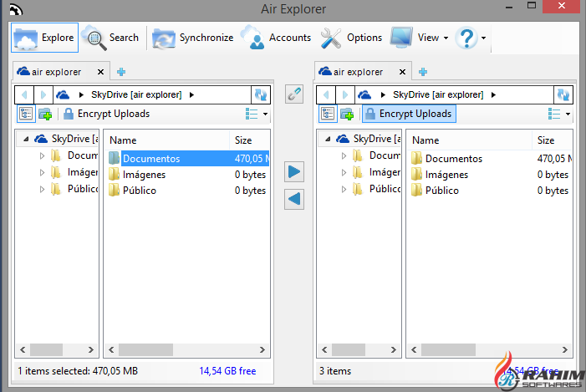Toggle folder tree view in left pane

[26, 114]
